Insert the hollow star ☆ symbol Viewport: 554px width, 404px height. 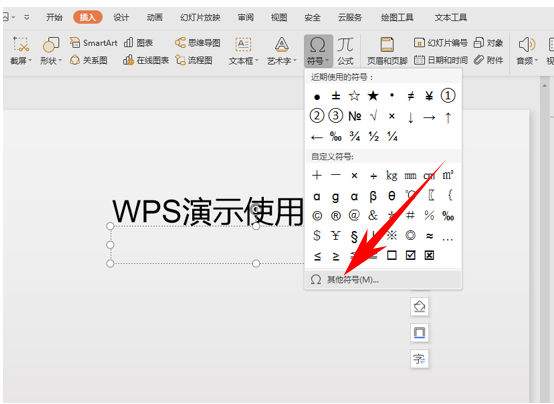(354, 95)
